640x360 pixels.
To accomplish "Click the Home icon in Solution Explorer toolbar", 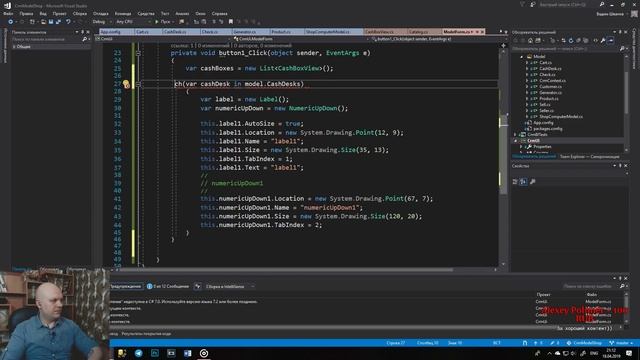I will tap(530, 40).
